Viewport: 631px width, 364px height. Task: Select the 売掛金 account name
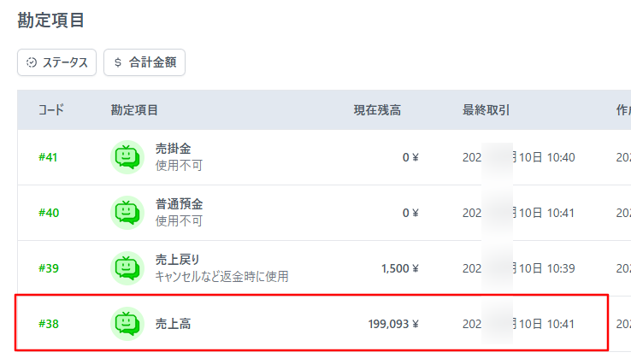click(173, 150)
